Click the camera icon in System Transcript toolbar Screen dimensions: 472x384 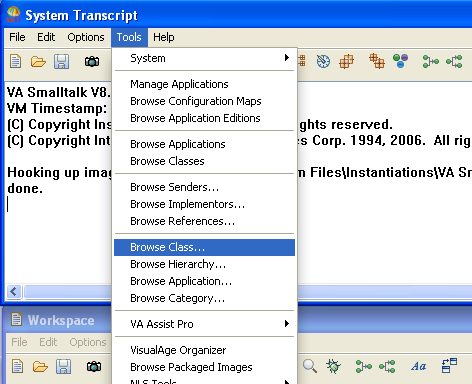(92, 62)
